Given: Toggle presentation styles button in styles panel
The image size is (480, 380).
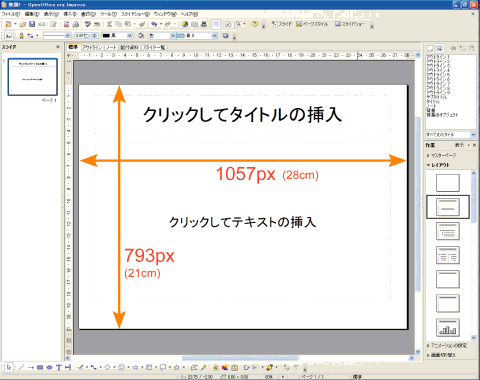Looking at the screenshot, I should [440, 48].
